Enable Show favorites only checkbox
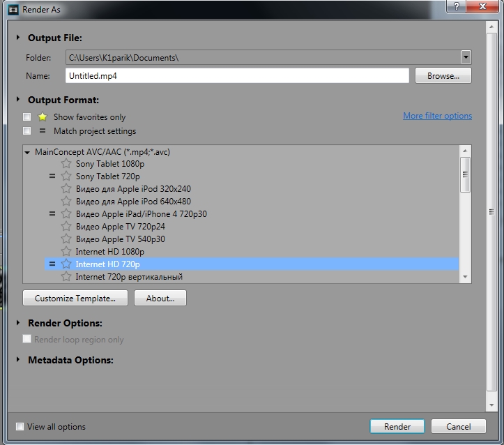 point(26,116)
